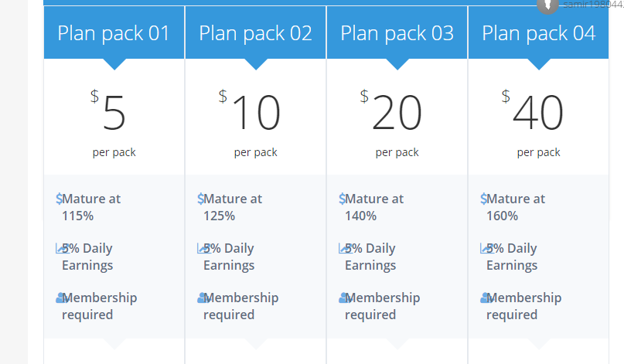This screenshot has width=624, height=364.
Task: Open the samir username link
Action: pyautogui.click(x=593, y=5)
